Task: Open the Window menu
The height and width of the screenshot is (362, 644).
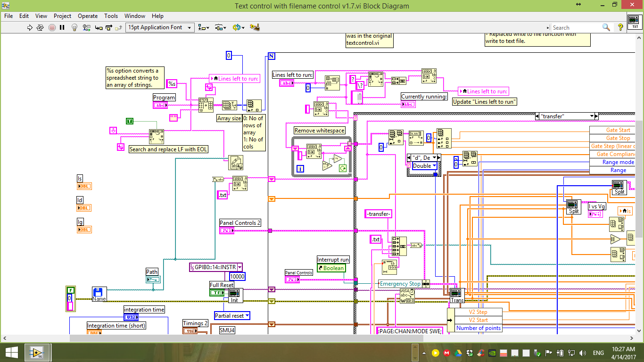Action: [x=135, y=16]
